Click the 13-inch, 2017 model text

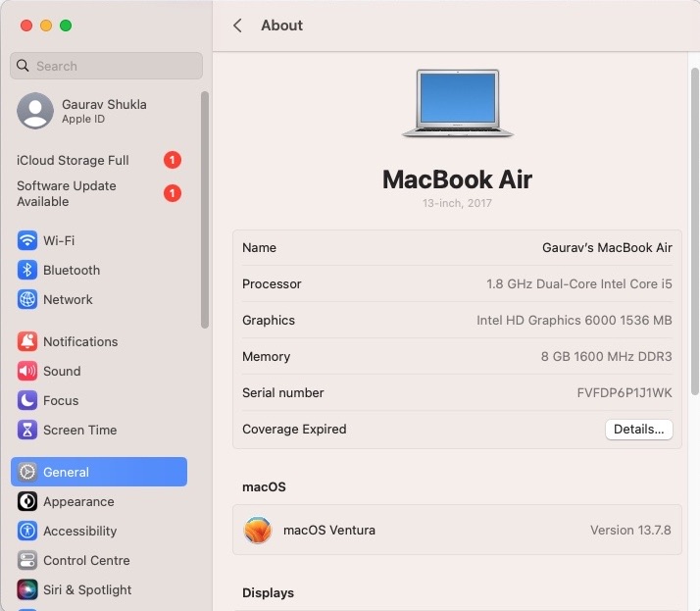click(457, 203)
